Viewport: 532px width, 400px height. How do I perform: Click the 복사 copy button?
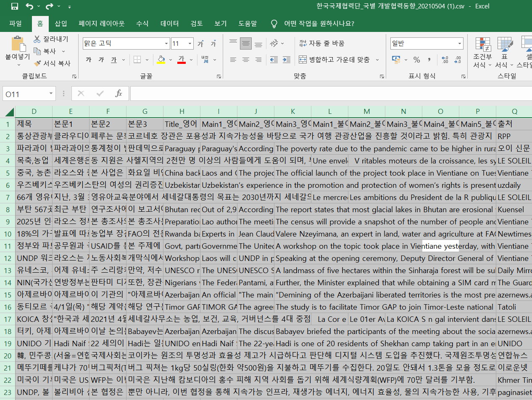45,51
